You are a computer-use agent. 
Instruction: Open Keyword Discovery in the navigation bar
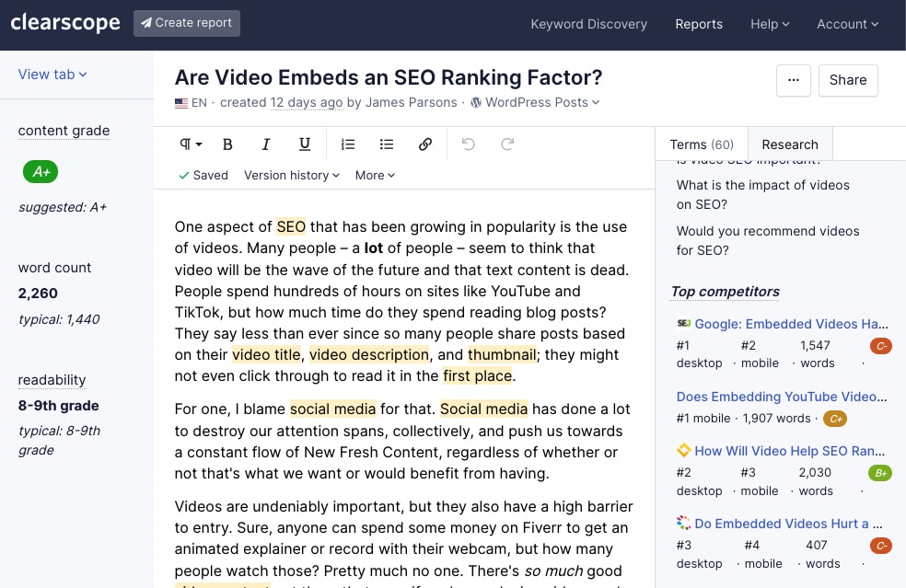point(588,24)
